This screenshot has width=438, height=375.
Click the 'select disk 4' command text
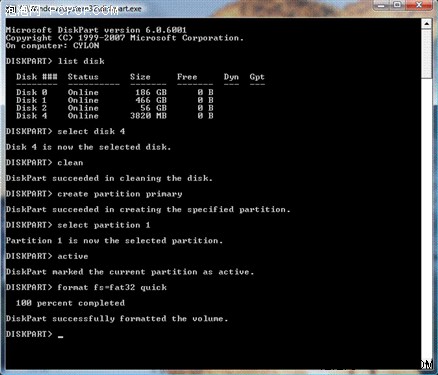[91, 131]
